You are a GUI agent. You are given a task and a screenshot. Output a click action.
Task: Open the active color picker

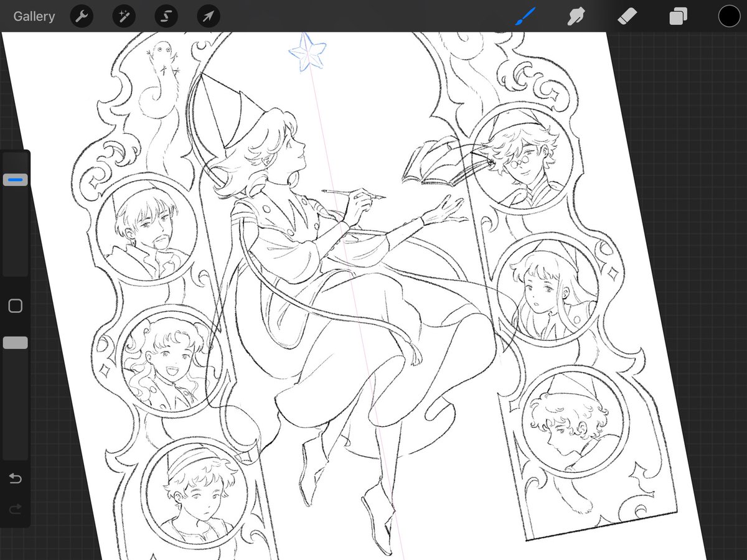pyautogui.click(x=729, y=16)
